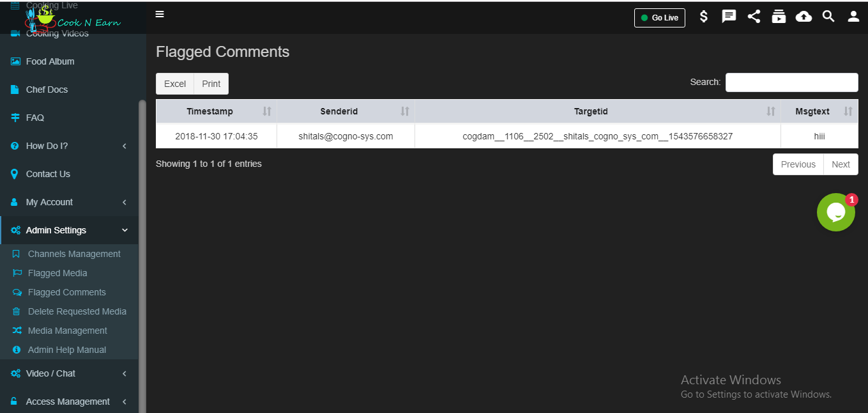Click the Contact Us pin icon
This screenshot has width=868, height=413.
click(15, 174)
